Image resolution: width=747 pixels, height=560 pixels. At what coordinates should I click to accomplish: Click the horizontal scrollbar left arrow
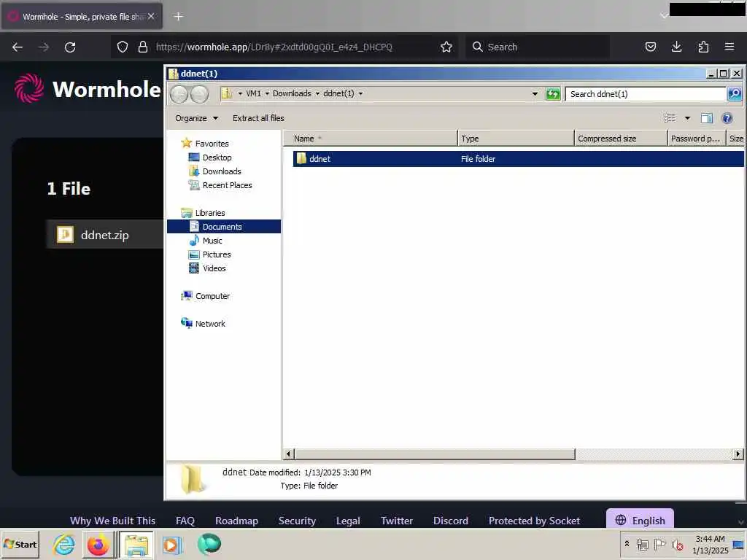click(288, 454)
